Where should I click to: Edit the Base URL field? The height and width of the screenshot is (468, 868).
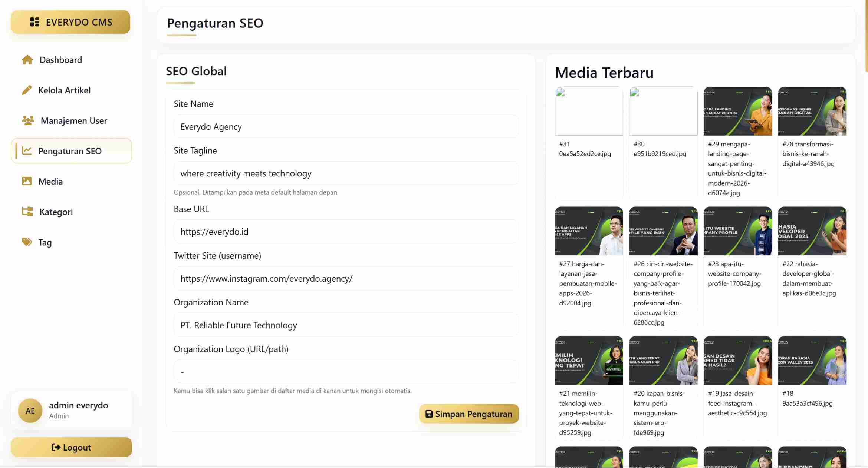[346, 232]
